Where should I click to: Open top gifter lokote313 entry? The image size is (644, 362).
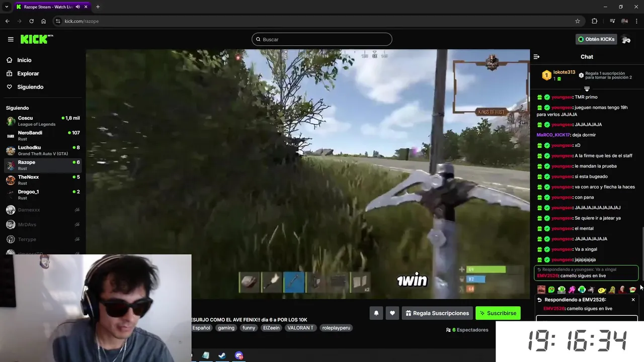click(558, 75)
